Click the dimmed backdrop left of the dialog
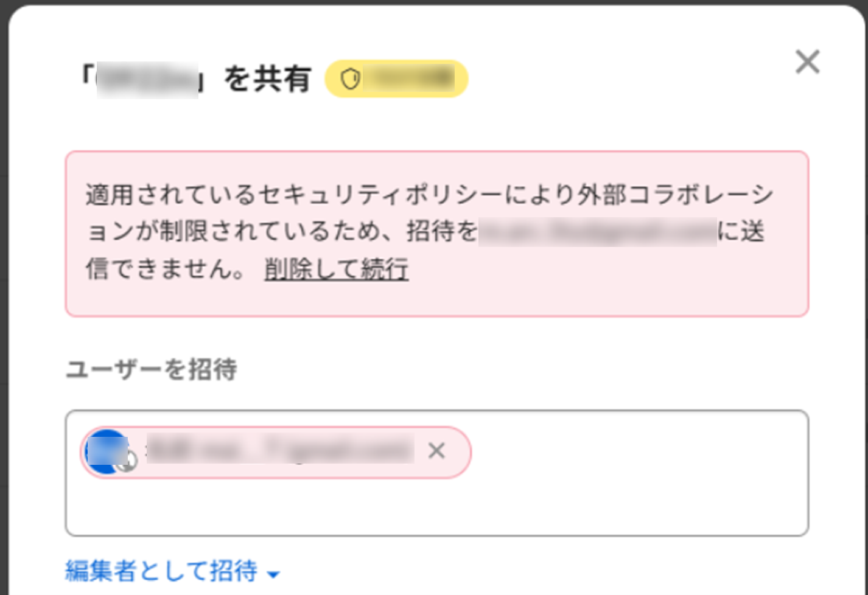The height and width of the screenshot is (595, 868). (x=4, y=304)
